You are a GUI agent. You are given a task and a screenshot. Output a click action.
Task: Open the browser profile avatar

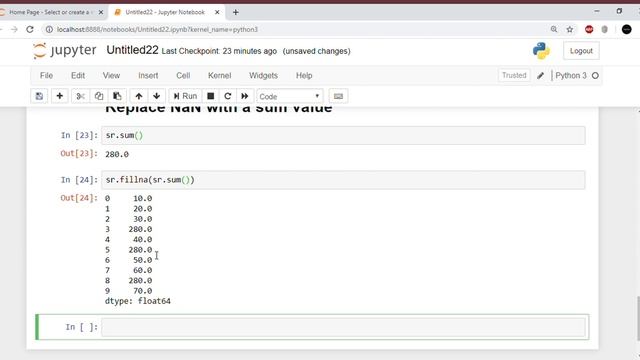pos(627,29)
